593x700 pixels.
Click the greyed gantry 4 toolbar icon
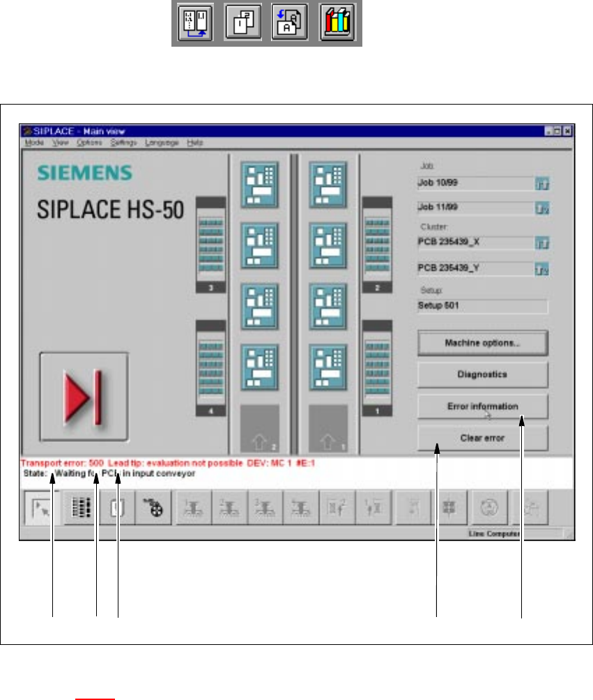(301, 508)
